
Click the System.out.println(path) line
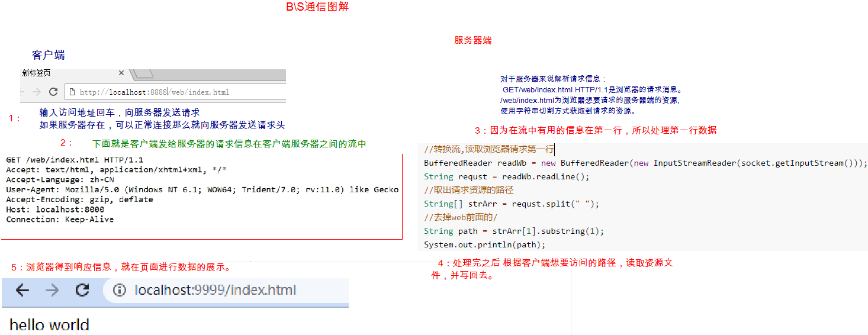coord(484,244)
